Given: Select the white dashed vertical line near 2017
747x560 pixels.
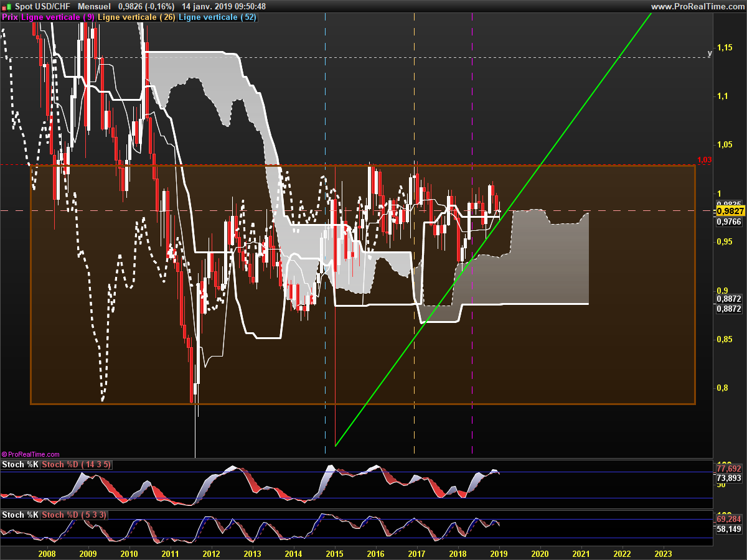Looking at the screenshot, I should pos(415,236).
